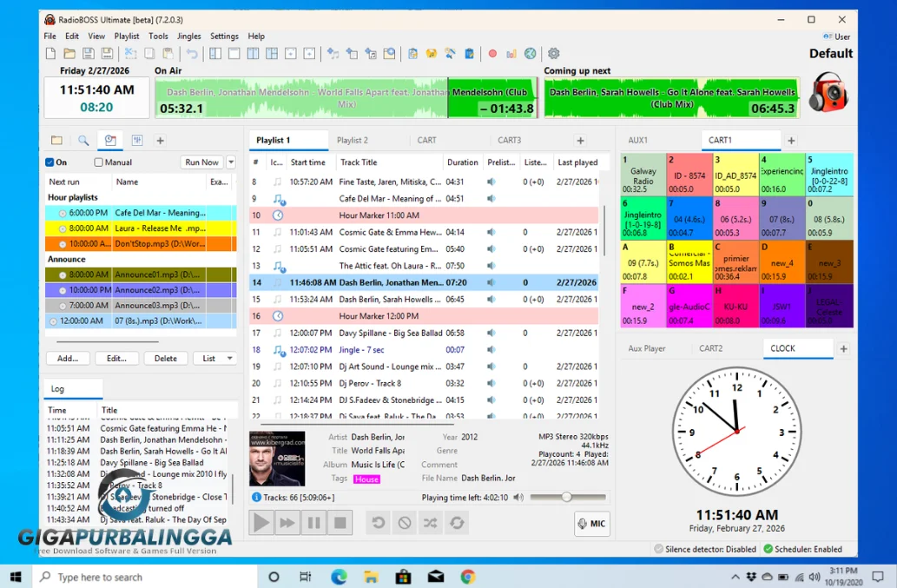897x588 pixels.
Task: Switch to the Playlist 2 tab
Action: pyautogui.click(x=353, y=140)
